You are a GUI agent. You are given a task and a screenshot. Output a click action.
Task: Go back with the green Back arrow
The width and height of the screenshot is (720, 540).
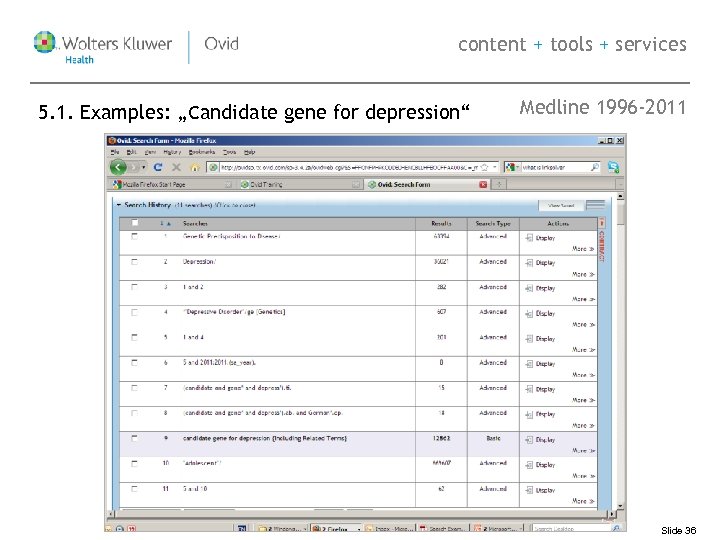point(118,167)
